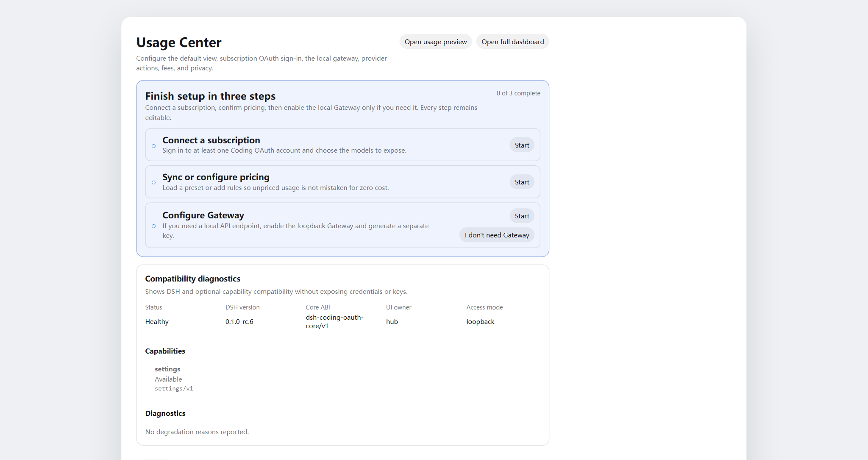The image size is (868, 460).
Task: Click the I don't need Gateway button
Action: coord(497,235)
